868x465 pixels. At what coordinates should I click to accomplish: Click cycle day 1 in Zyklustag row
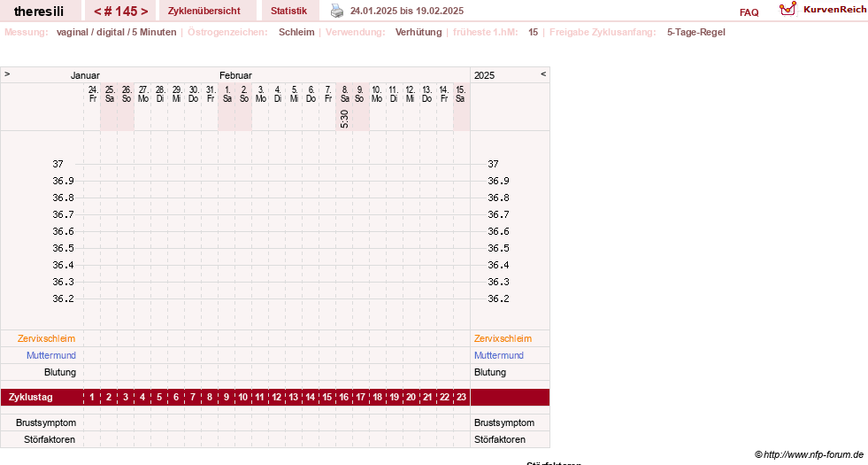coord(92,398)
